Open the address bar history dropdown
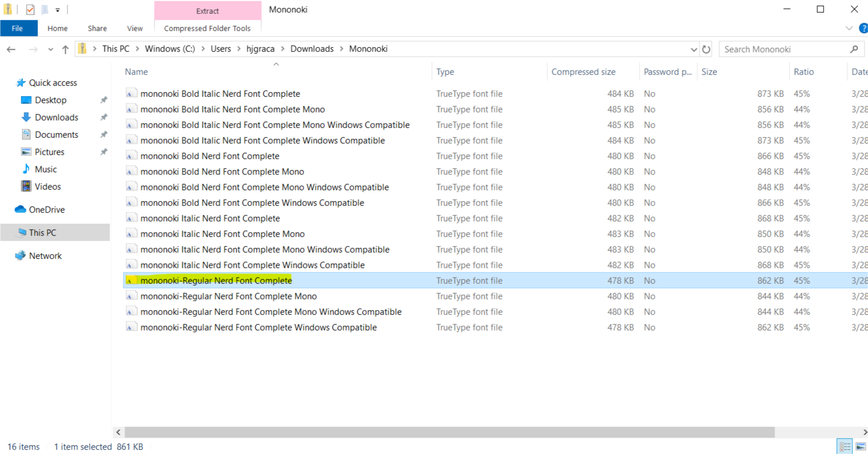Image resolution: width=868 pixels, height=454 pixels. coord(693,49)
